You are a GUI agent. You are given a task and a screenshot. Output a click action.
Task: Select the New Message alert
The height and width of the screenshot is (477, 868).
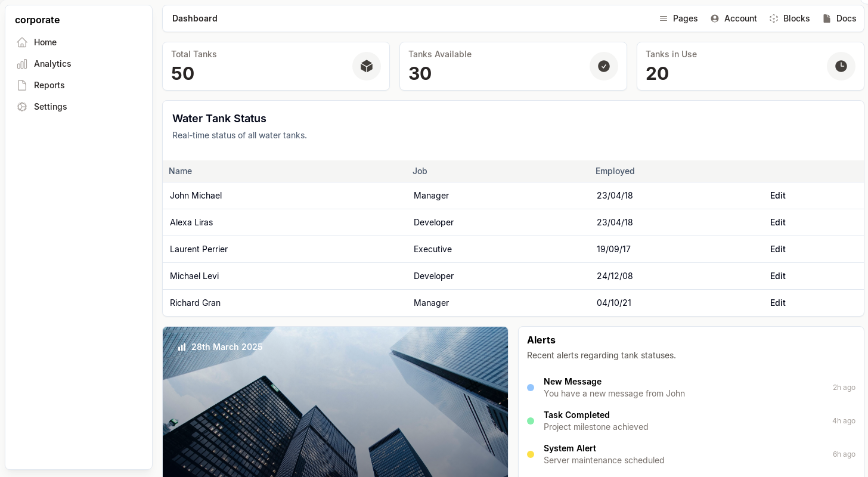click(614, 388)
